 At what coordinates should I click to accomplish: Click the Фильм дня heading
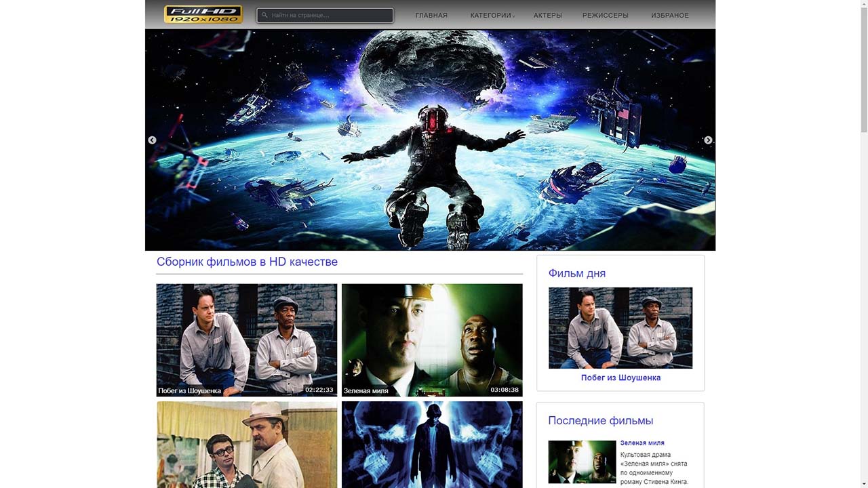coord(577,273)
